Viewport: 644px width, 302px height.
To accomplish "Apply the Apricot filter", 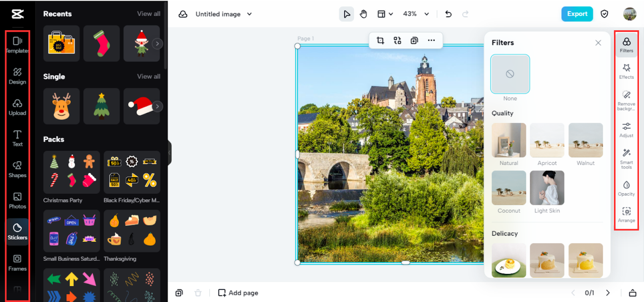I will [547, 140].
